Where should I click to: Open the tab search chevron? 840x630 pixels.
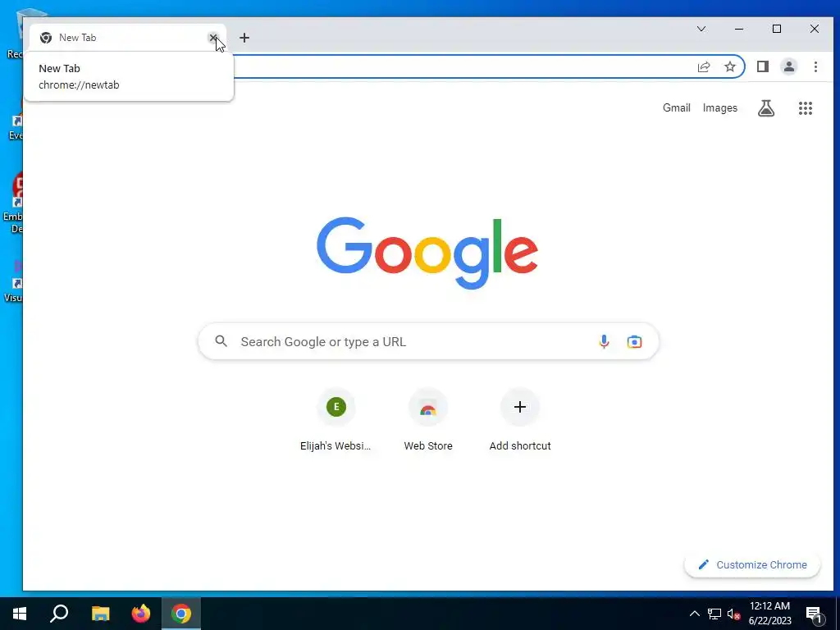coord(701,29)
